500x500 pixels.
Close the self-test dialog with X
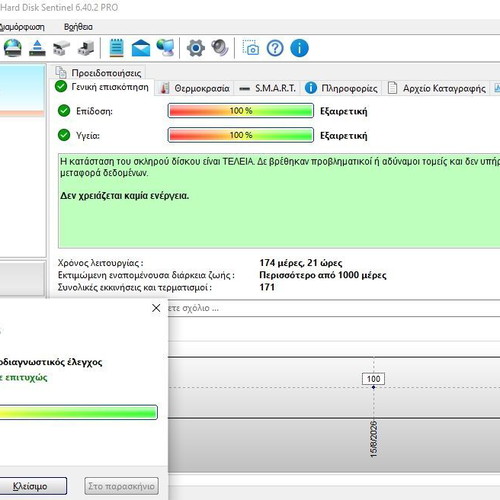pyautogui.click(x=156, y=308)
